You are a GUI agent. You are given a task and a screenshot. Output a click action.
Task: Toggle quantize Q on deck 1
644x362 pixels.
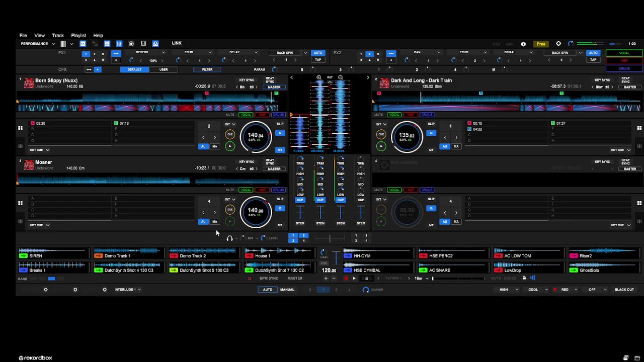tap(280, 133)
